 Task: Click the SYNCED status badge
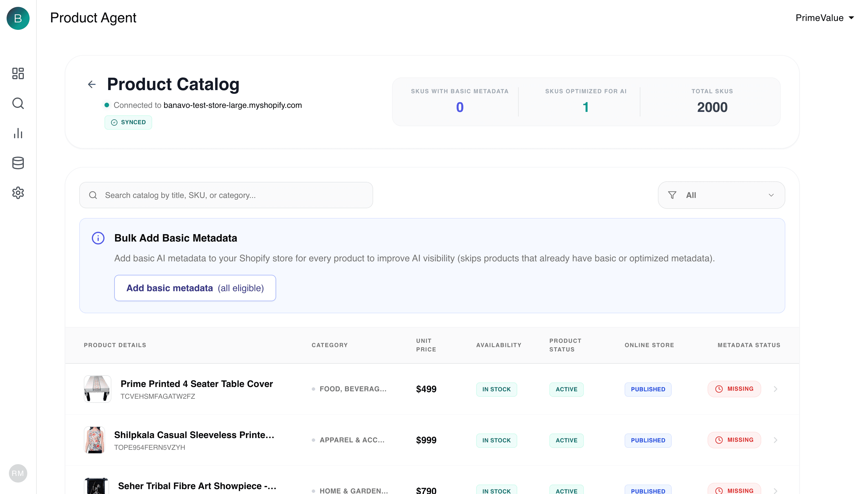128,122
